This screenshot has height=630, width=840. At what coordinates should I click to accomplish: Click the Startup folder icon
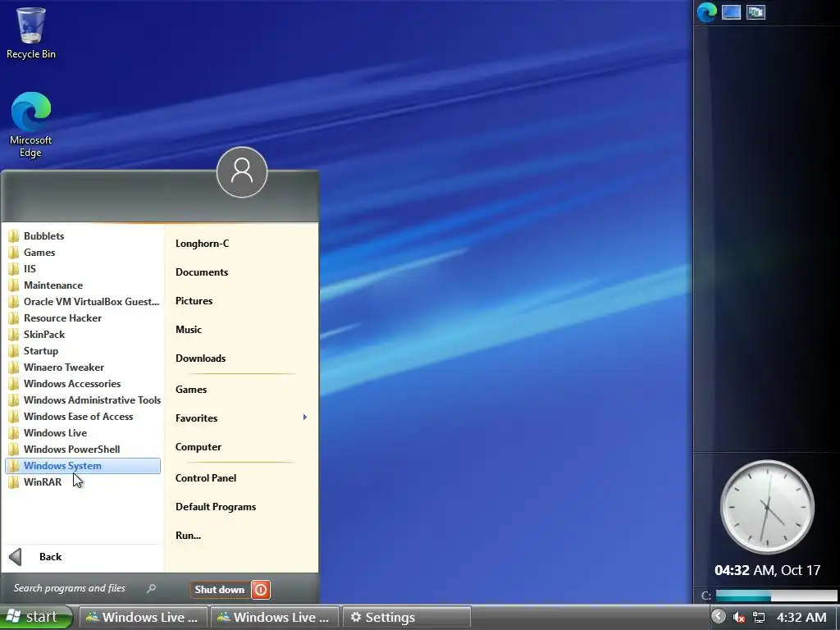coord(14,351)
